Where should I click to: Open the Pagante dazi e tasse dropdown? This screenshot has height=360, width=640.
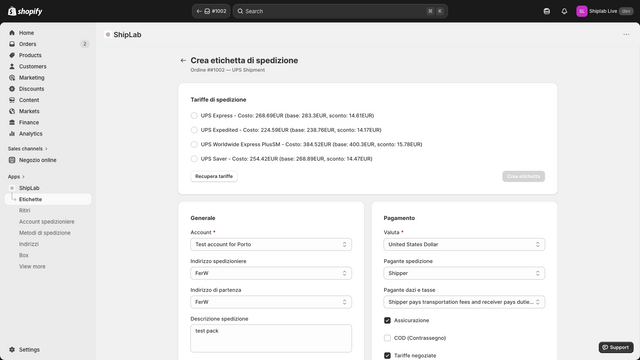pyautogui.click(x=464, y=302)
